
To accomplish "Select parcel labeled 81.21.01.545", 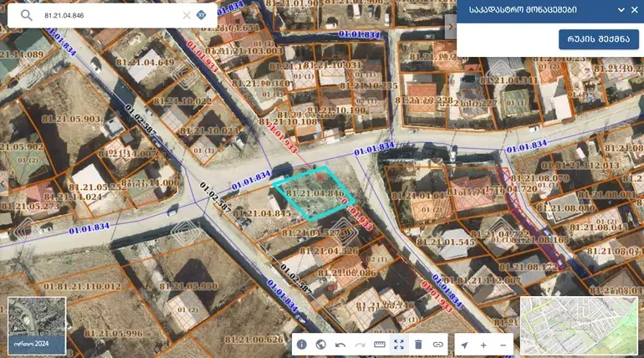I will click(446, 243).
